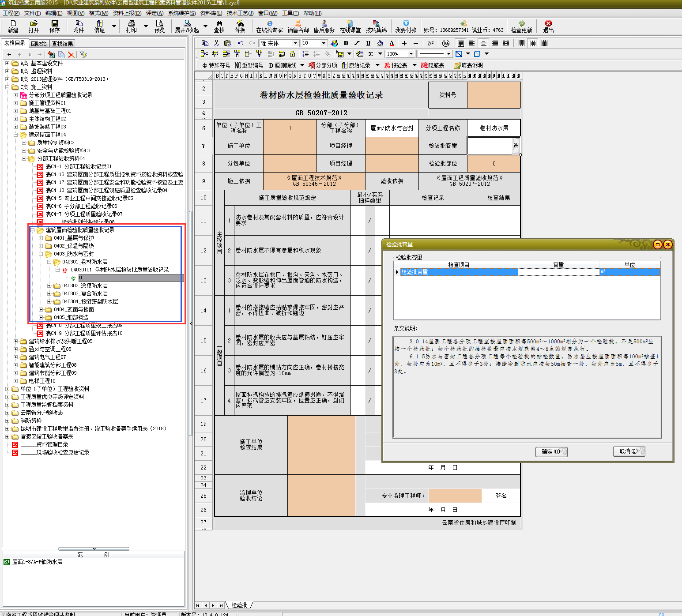Image resolution: width=682 pixels, height=616 pixels.
Task: Open the 编辑(E) menu
Action: [x=54, y=13]
